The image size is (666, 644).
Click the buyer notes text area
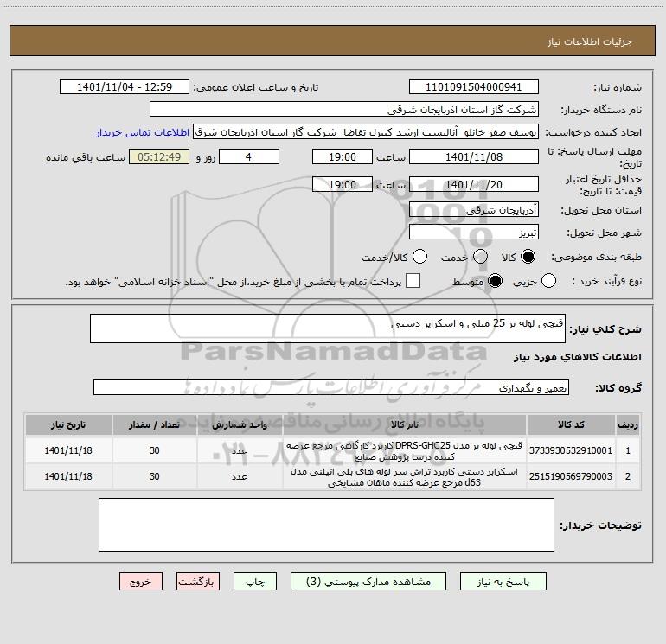pos(326,525)
